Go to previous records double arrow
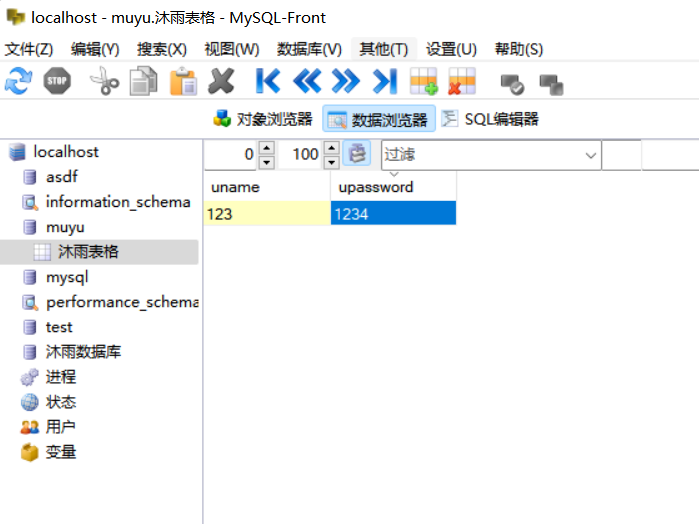The width and height of the screenshot is (699, 524). click(x=307, y=81)
